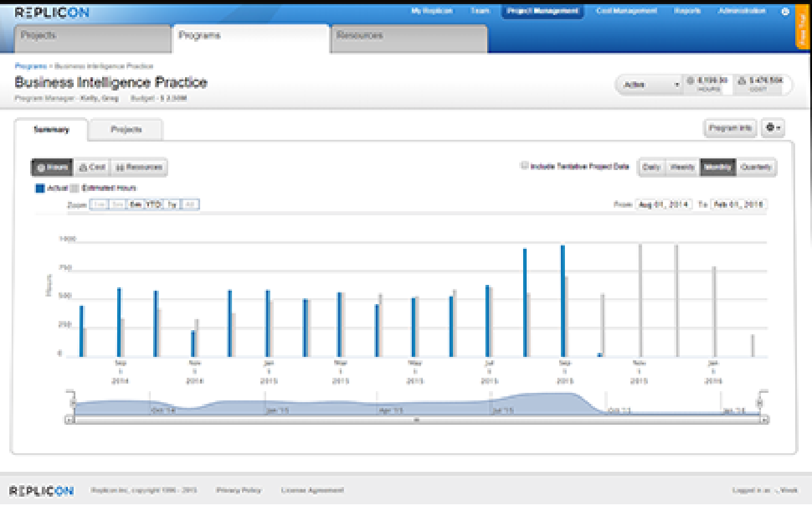The height and width of the screenshot is (506, 812).
Task: Click the tall blue actual bar for Sep 2015
Action: pyautogui.click(x=563, y=301)
